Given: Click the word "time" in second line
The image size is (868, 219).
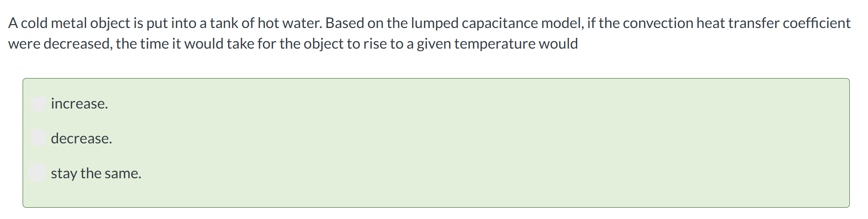Looking at the screenshot, I should tap(154, 44).
